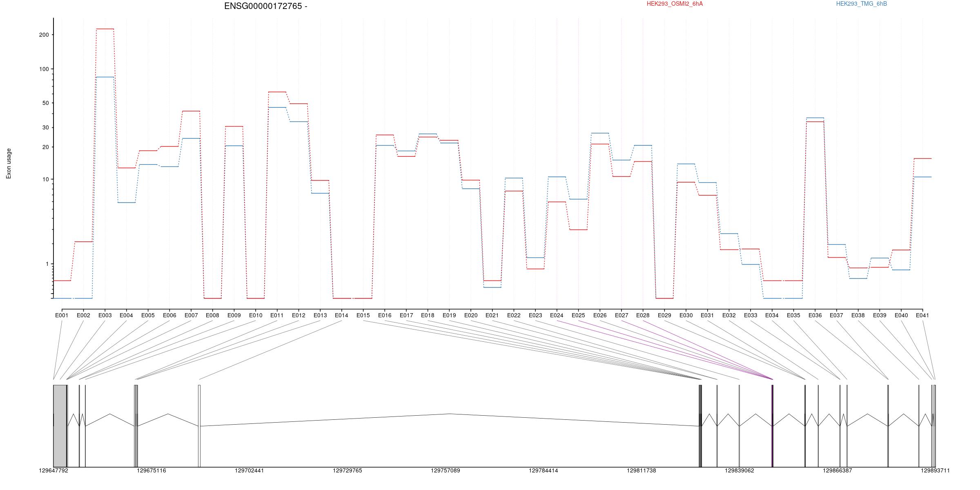Select exon label E035
980x490 pixels.
click(793, 315)
